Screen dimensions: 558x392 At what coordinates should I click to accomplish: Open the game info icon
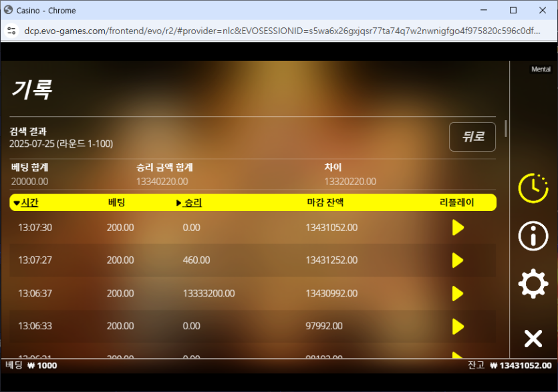(533, 236)
